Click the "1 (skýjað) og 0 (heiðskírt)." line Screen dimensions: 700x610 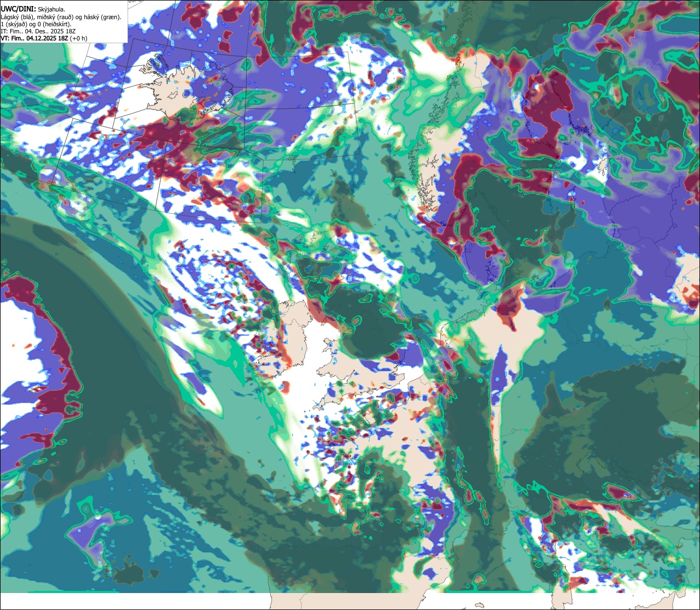36,24
